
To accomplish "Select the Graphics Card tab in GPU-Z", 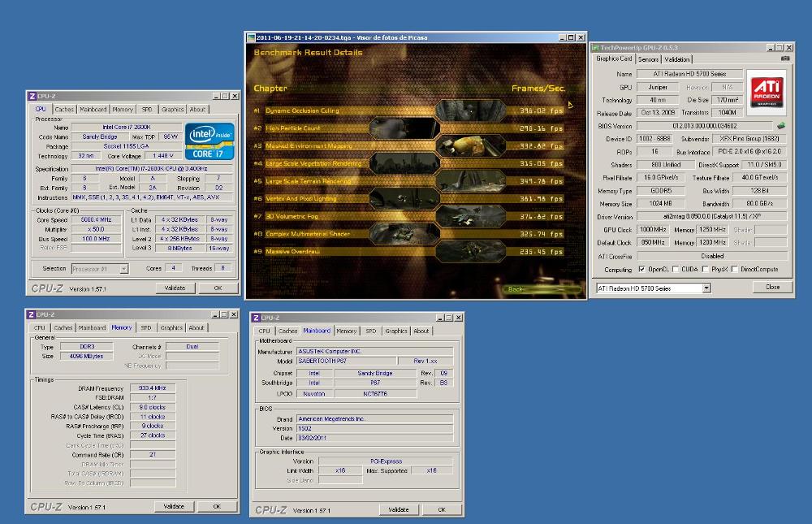I will tap(614, 58).
